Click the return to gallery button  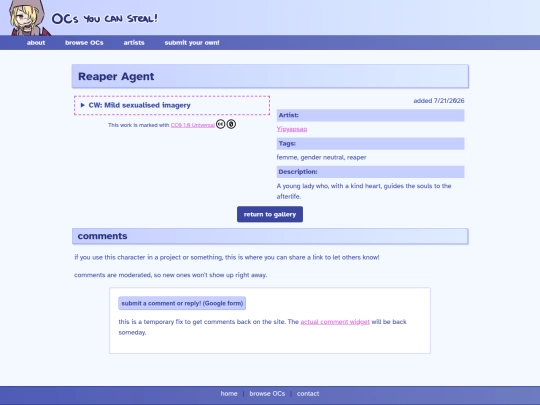tap(270, 214)
